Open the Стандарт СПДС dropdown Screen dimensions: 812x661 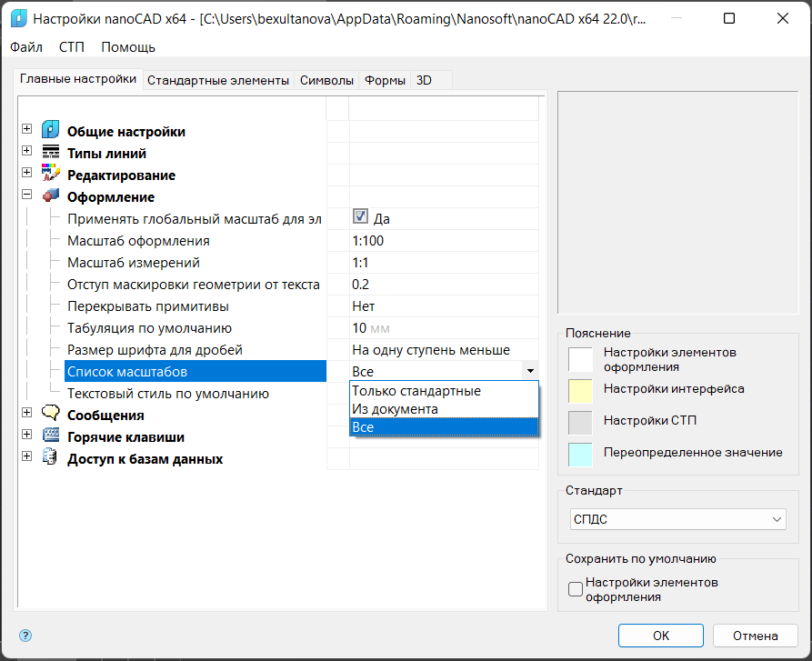point(678,519)
